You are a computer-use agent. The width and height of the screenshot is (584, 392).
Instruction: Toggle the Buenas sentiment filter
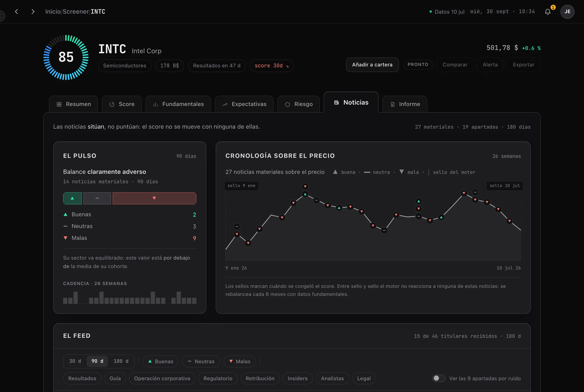point(160,362)
